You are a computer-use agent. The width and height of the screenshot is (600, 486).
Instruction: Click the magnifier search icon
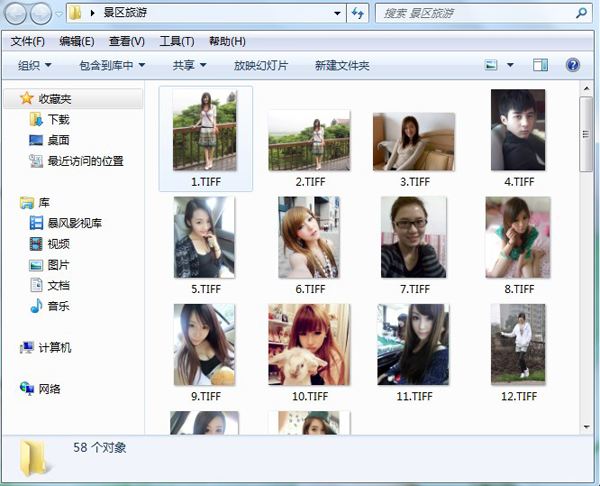click(x=581, y=13)
